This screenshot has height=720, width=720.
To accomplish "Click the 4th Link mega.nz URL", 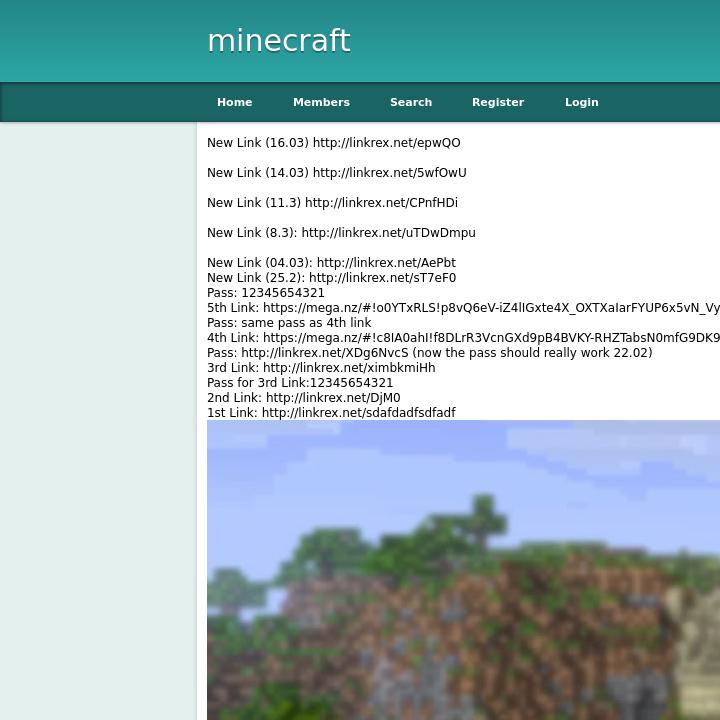I will [490, 338].
